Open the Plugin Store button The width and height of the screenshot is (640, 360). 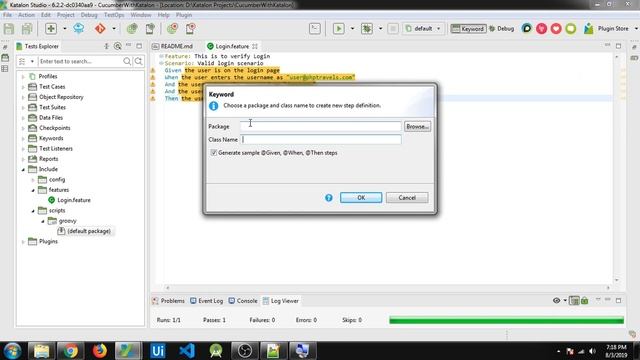point(607,29)
